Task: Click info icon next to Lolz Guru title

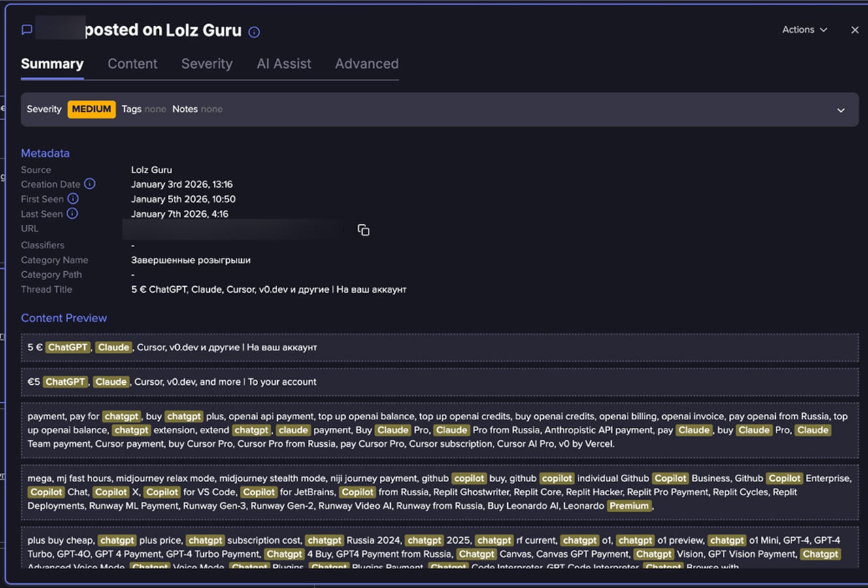Action: (x=254, y=32)
